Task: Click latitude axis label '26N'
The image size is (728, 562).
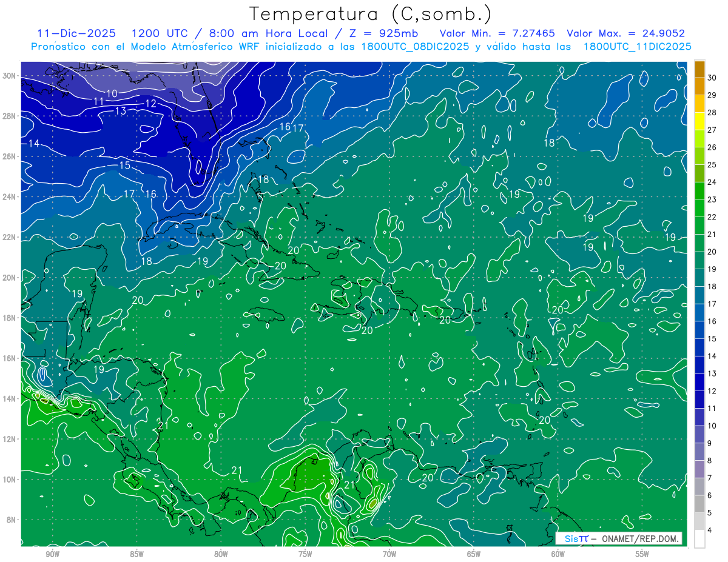Action: point(10,156)
